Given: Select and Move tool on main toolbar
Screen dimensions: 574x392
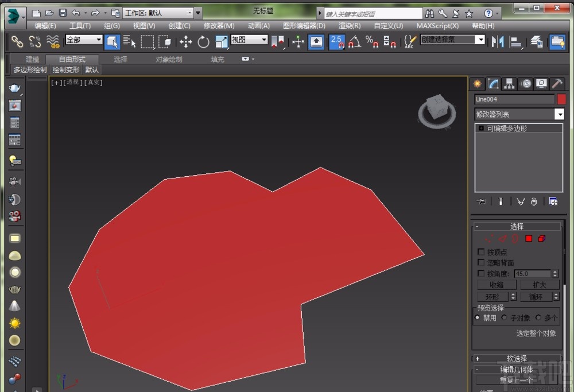Looking at the screenshot, I should [185, 41].
